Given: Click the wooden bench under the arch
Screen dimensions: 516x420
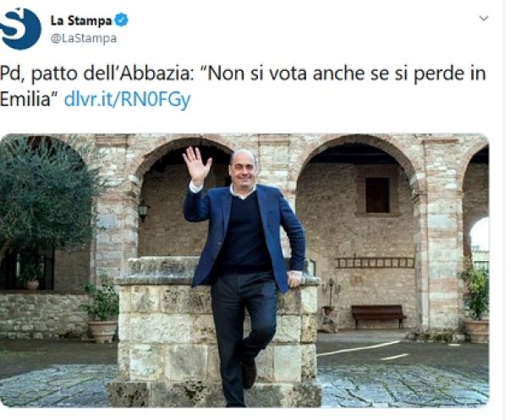Looking at the screenshot, I should [378, 316].
